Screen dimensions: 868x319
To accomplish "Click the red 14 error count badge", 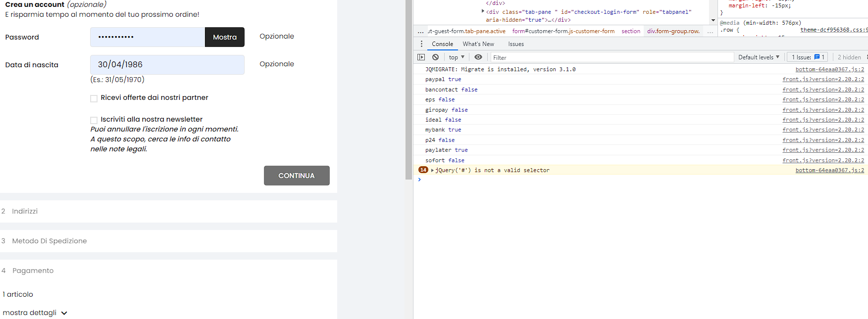I will [423, 170].
